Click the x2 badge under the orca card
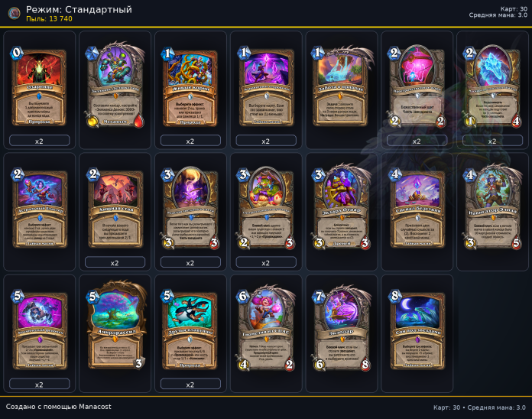Screen dimensions: 532x419 pos(190,384)
